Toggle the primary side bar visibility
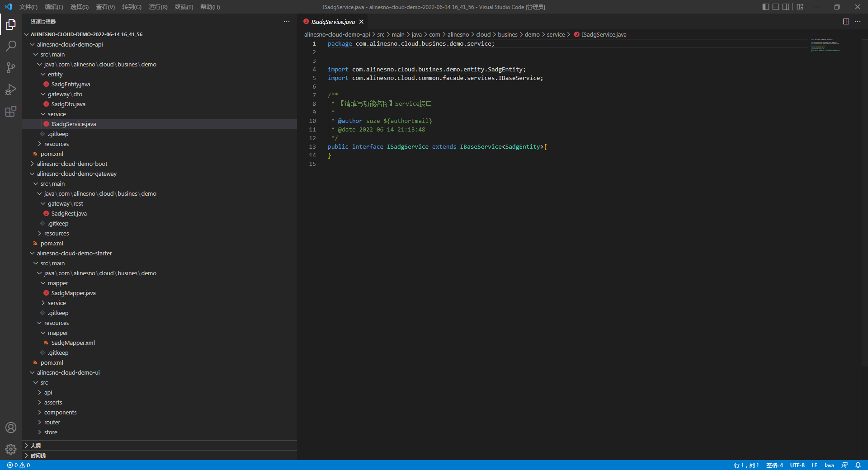The height and width of the screenshot is (470, 868). click(x=765, y=7)
